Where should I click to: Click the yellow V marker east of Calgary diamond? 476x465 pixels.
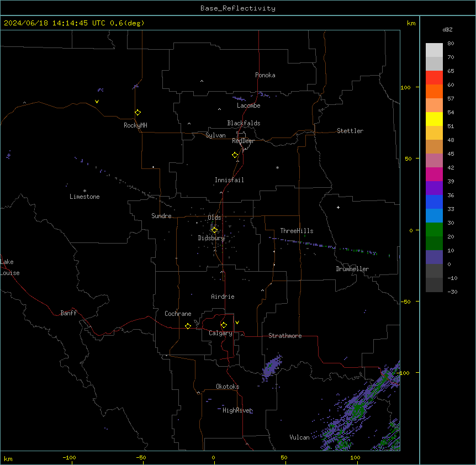click(237, 323)
